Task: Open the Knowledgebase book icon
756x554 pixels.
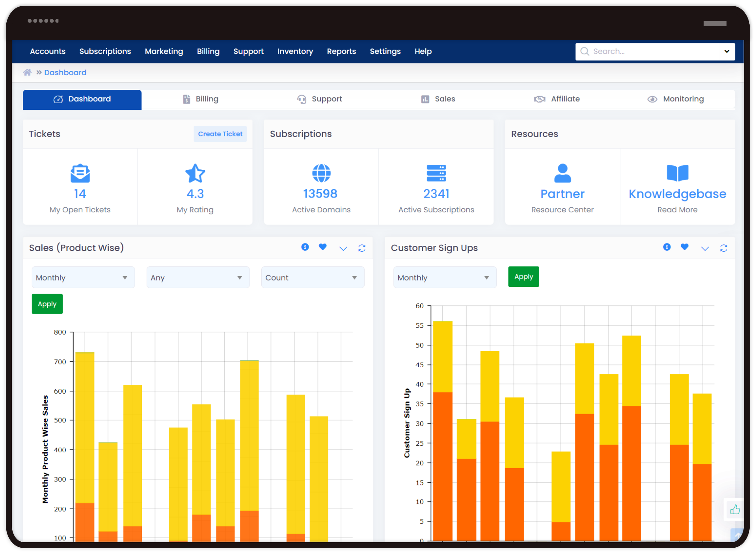Action: click(677, 173)
